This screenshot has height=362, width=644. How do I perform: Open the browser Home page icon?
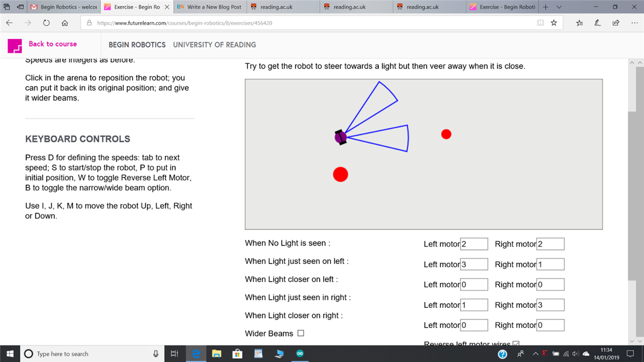(64, 23)
